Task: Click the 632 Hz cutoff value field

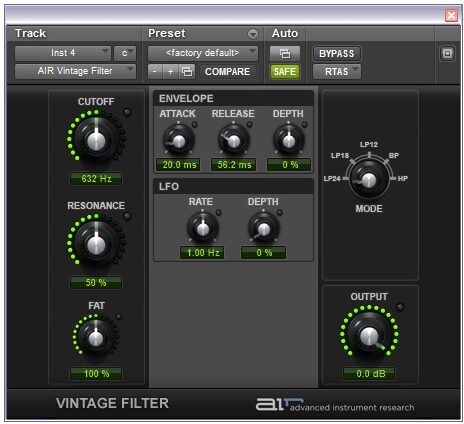Action: pos(96,179)
